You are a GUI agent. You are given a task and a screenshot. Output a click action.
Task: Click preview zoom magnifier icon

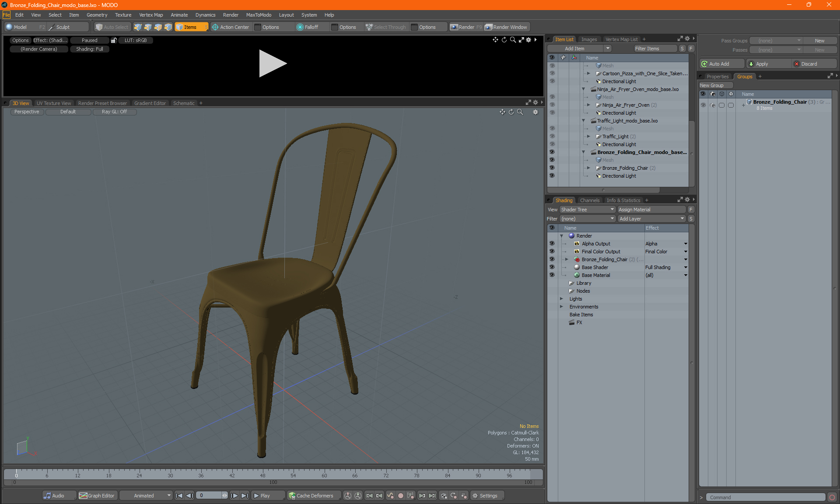pyautogui.click(x=513, y=40)
